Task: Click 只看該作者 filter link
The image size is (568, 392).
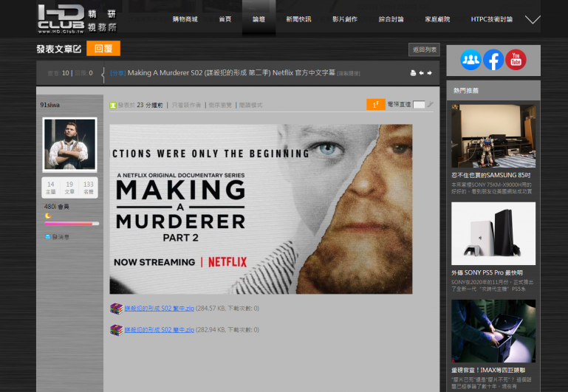Action: (186, 105)
